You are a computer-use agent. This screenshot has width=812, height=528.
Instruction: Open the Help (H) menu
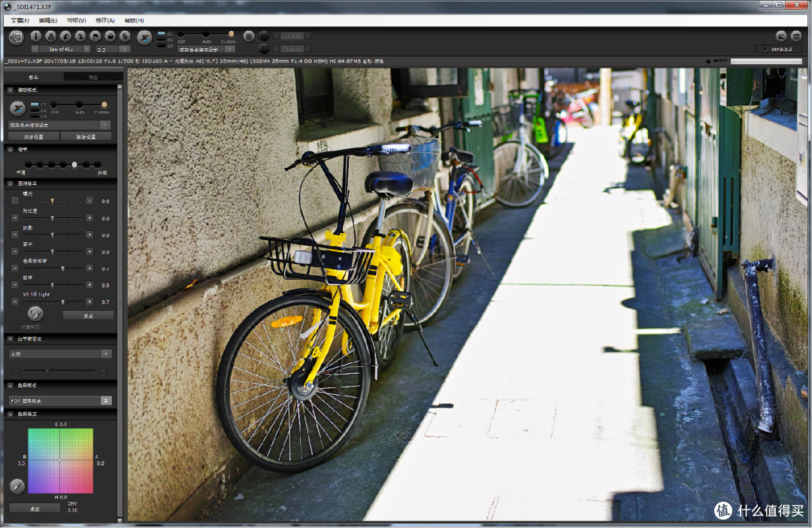[x=134, y=21]
